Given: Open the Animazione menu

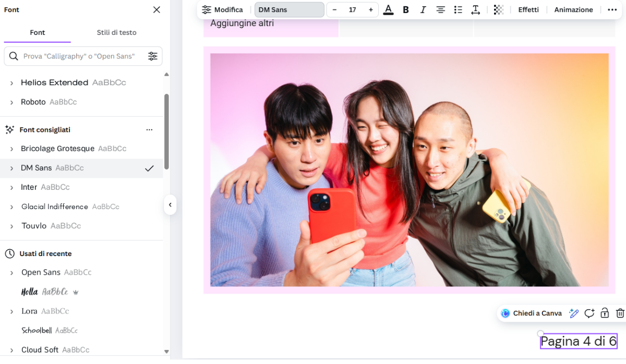Looking at the screenshot, I should 573,10.
